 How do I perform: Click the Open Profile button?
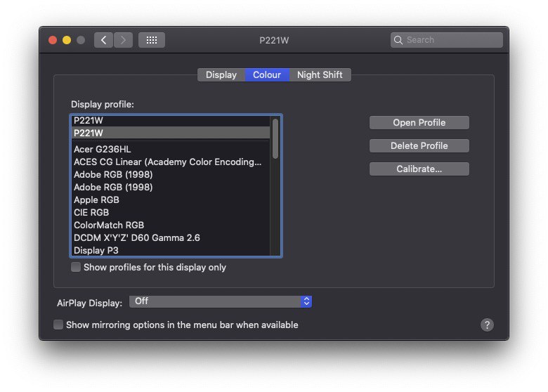[x=419, y=123]
